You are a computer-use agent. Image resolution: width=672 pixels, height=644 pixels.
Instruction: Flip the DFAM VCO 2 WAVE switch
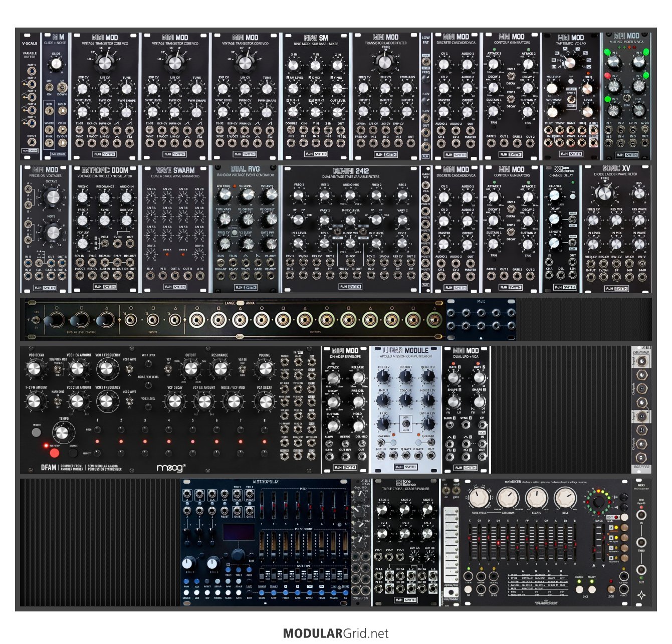click(129, 401)
